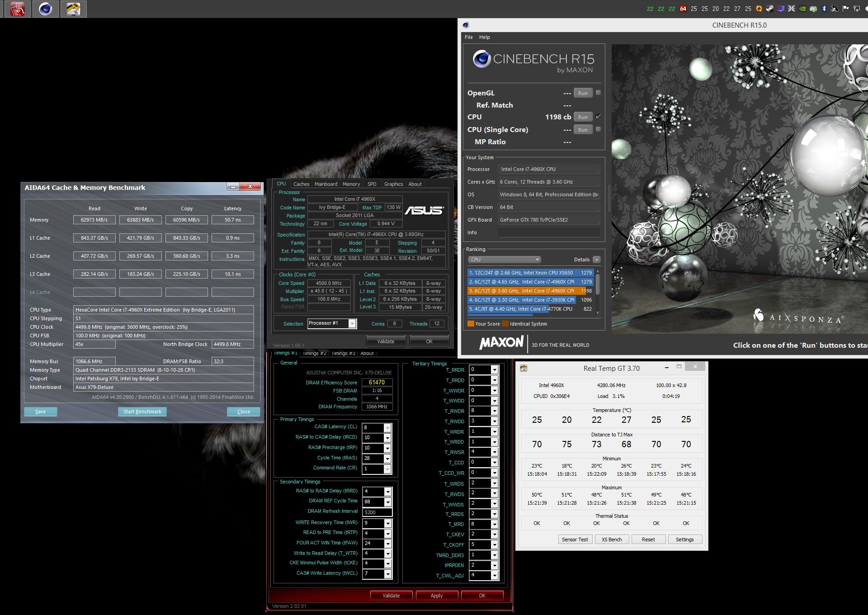868x615 pixels.
Task: Open Command Rate (CR) dropdown
Action: point(387,469)
